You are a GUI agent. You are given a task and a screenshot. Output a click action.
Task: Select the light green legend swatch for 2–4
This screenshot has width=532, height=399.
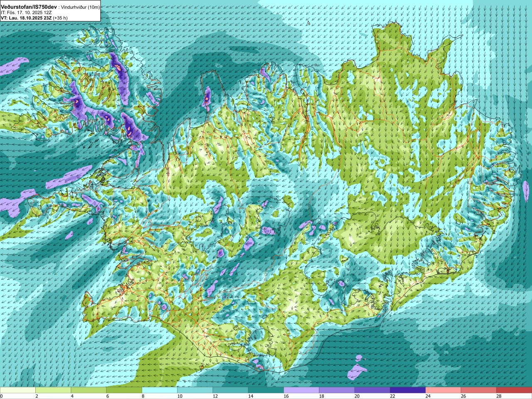coord(53,390)
